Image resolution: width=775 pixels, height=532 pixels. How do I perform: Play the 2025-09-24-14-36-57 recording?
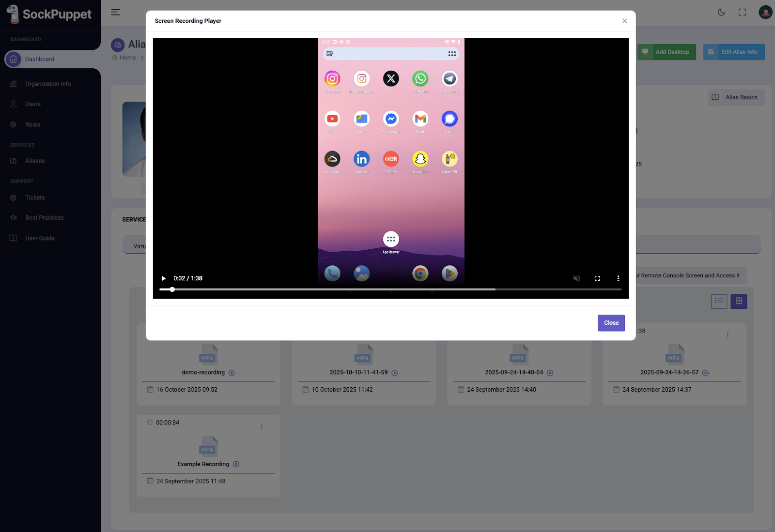705,373
